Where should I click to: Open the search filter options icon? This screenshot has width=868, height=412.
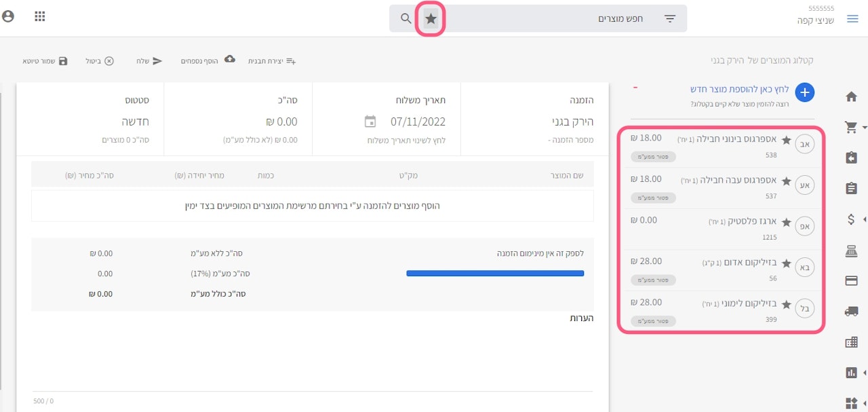(670, 19)
